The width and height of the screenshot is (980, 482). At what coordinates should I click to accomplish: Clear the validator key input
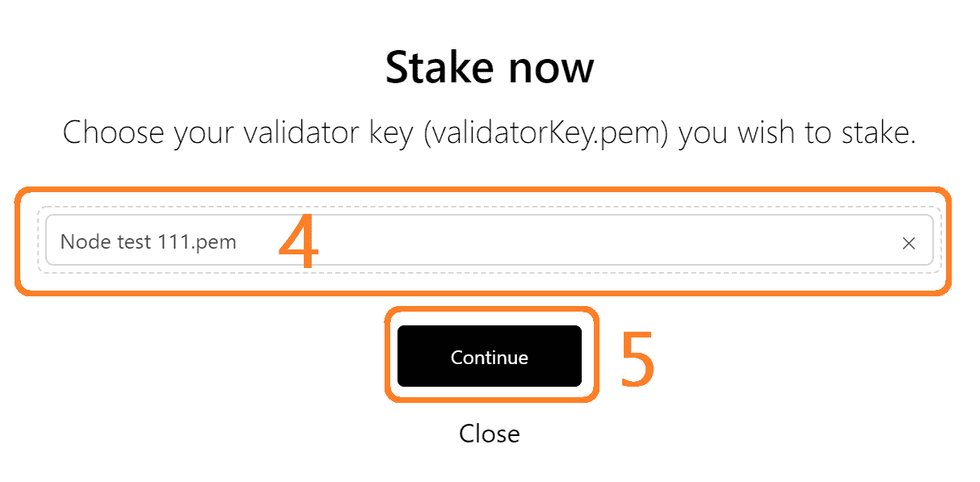pos(908,243)
